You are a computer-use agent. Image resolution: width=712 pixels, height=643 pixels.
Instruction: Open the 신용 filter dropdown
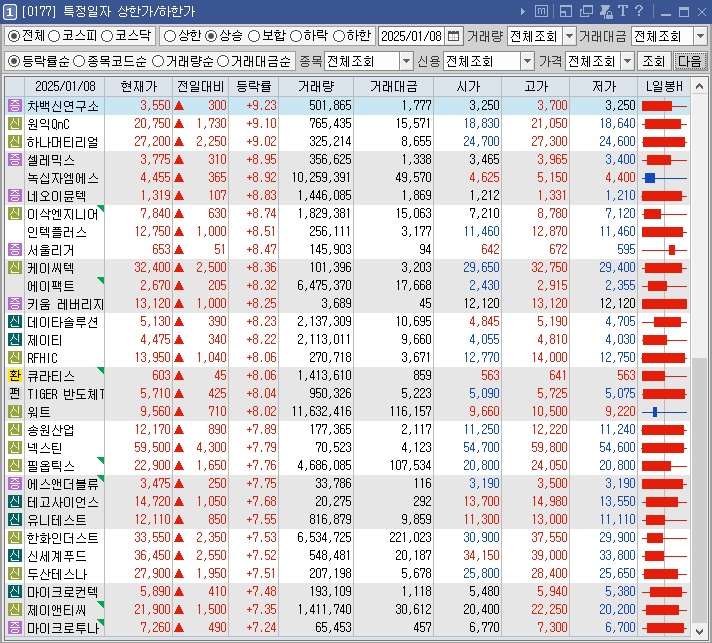point(527,61)
